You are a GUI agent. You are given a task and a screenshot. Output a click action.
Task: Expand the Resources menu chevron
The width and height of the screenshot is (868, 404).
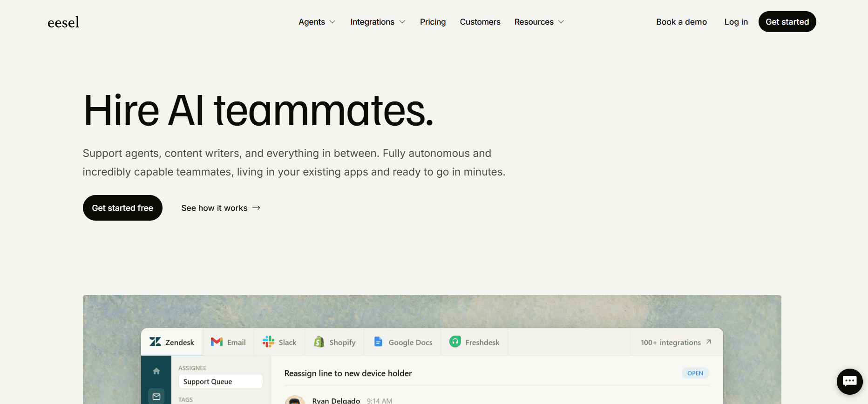561,22
